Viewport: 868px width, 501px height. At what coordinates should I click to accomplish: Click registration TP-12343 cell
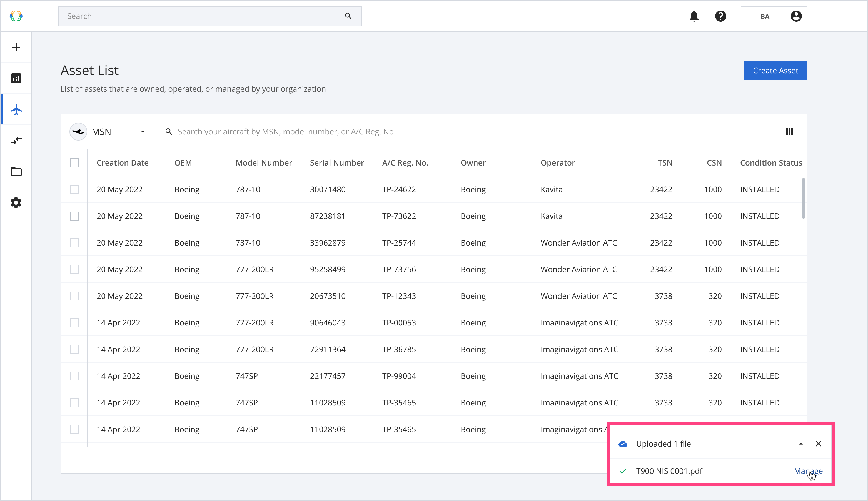coord(399,296)
